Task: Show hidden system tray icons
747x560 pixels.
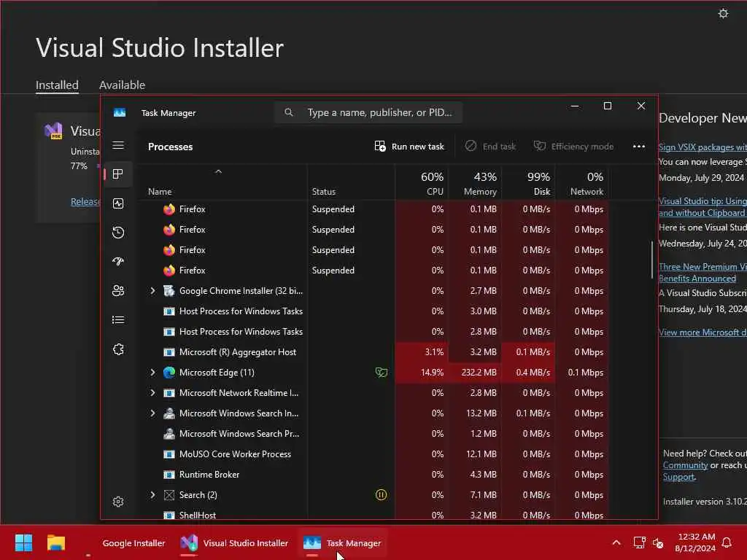Action: (x=616, y=542)
